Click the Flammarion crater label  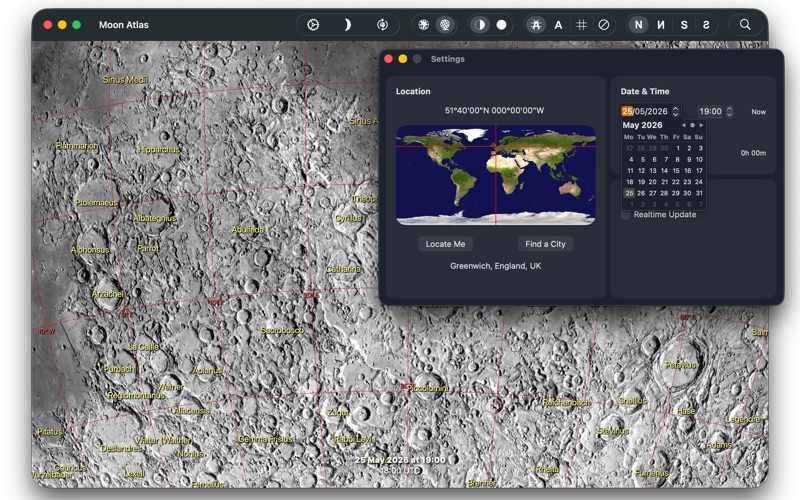[x=77, y=146]
